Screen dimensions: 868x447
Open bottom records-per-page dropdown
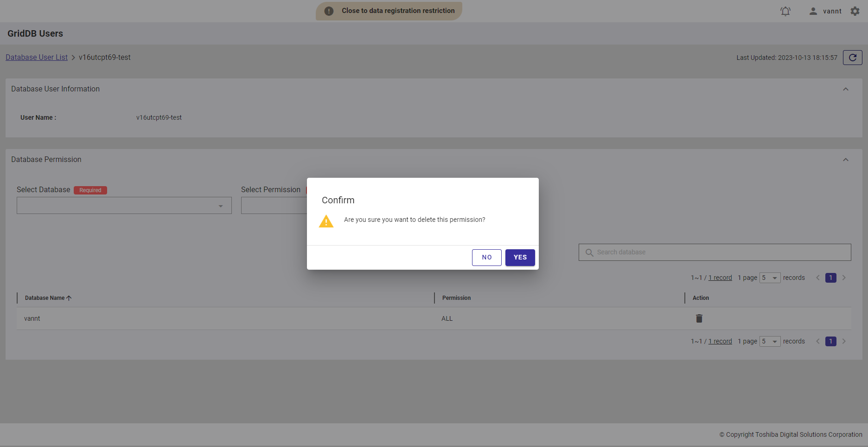pyautogui.click(x=770, y=342)
